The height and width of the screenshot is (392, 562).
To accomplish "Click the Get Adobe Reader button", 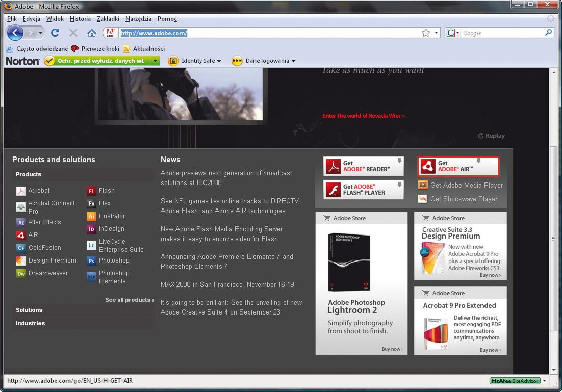I will 364,166.
